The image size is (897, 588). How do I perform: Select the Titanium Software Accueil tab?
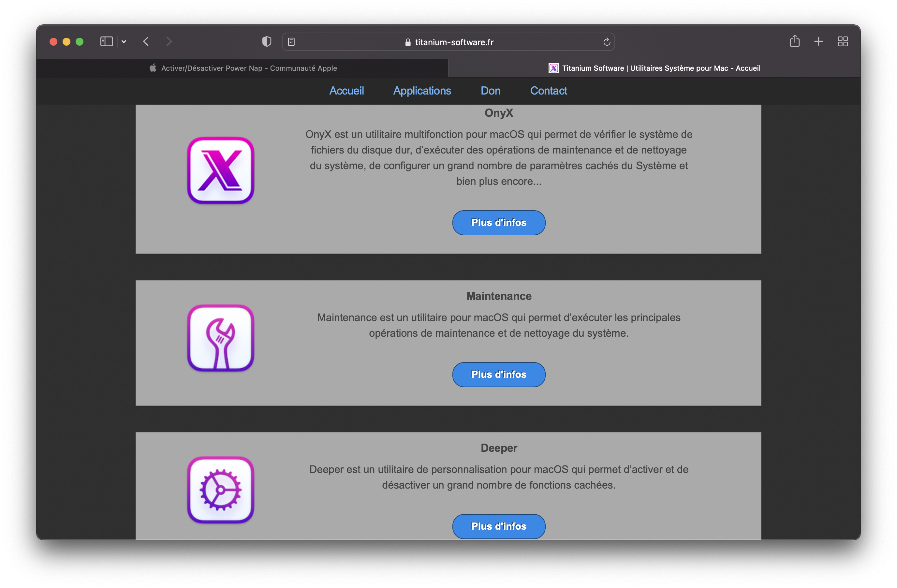click(654, 68)
